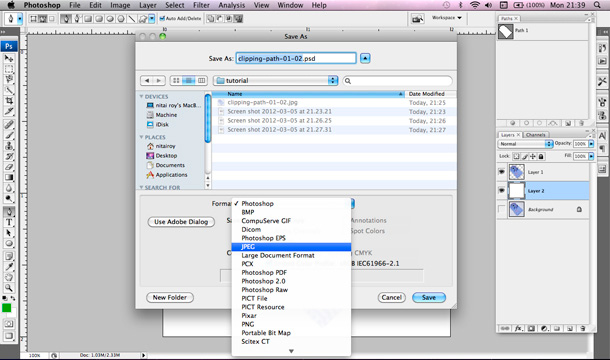Viewport: 610px width, 360px height.
Task: Click the New Folder button
Action: pyautogui.click(x=170, y=297)
